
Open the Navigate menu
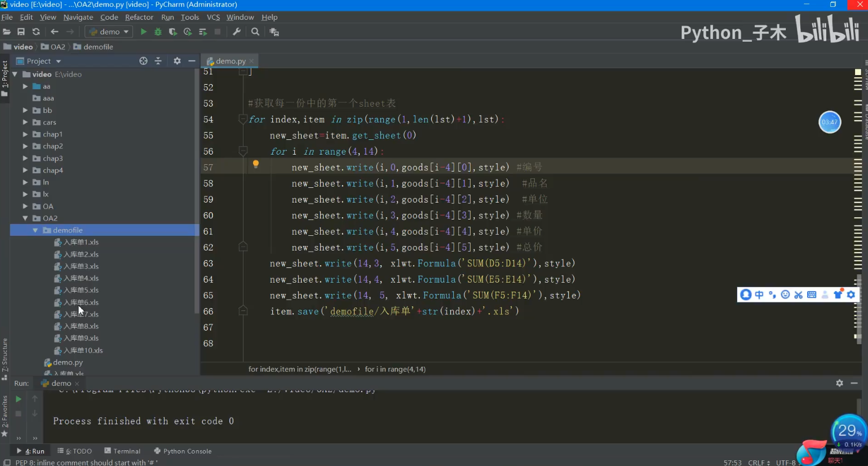tap(78, 17)
